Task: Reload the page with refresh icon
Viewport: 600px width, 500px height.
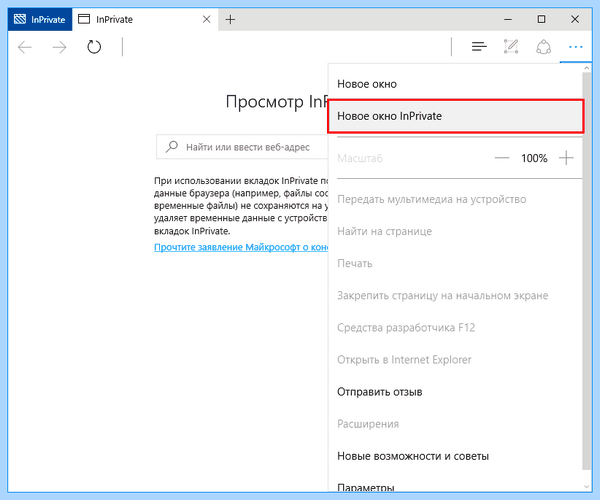Action: (94, 47)
